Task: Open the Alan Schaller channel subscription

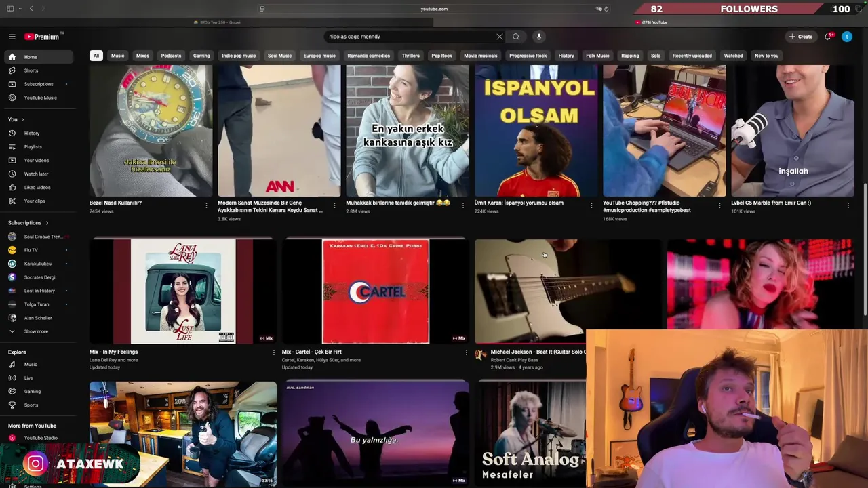Action: (x=37, y=318)
